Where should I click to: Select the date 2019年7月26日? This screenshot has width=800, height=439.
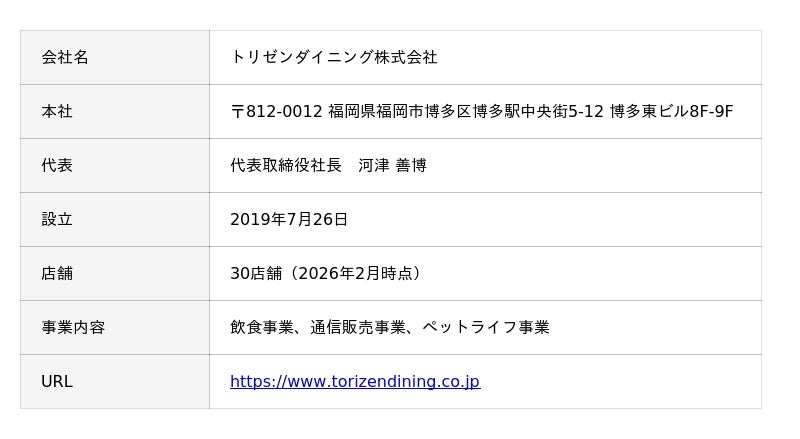click(x=289, y=219)
